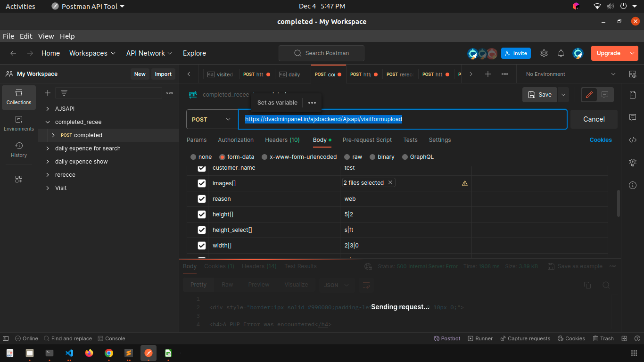644x362 pixels.
Task: Uncheck the width[] row checkbox
Action: tap(202, 246)
